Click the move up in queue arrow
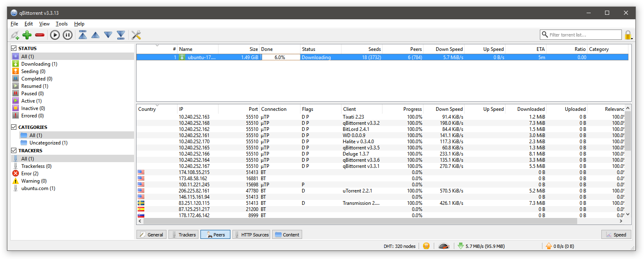The image size is (644, 259). 96,35
